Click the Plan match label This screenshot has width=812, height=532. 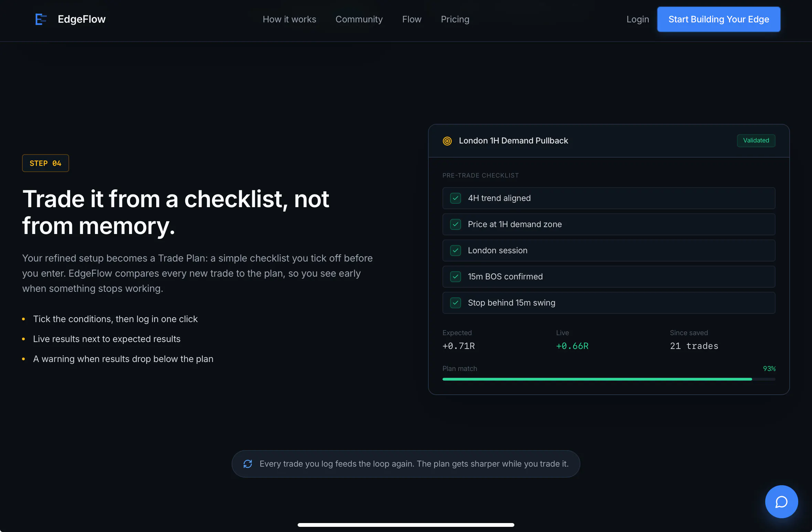click(x=460, y=369)
